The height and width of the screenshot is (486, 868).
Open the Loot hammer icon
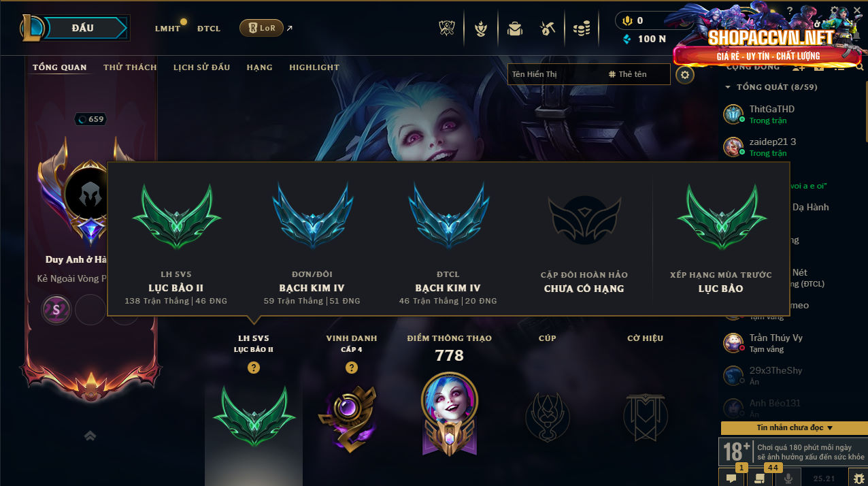coord(547,29)
